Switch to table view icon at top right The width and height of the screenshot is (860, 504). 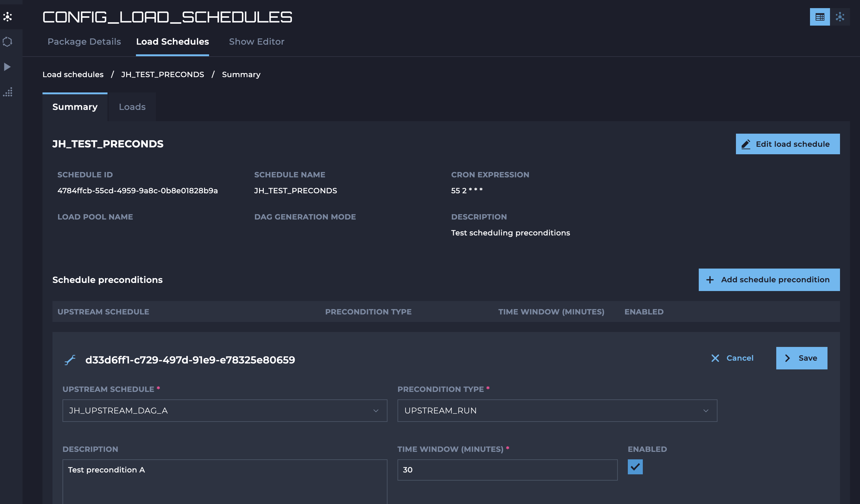(819, 17)
